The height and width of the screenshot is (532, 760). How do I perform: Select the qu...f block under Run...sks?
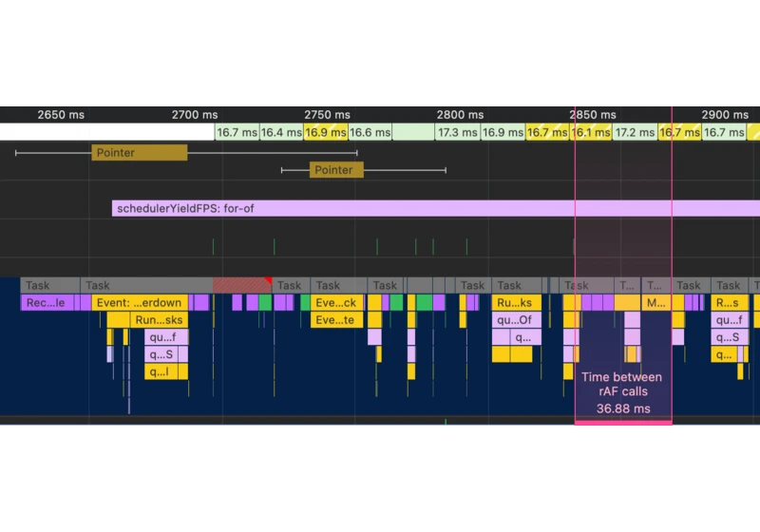166,337
